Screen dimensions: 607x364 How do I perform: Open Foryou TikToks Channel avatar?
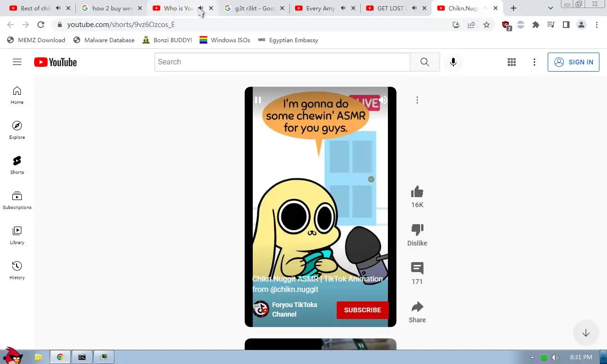point(261,309)
